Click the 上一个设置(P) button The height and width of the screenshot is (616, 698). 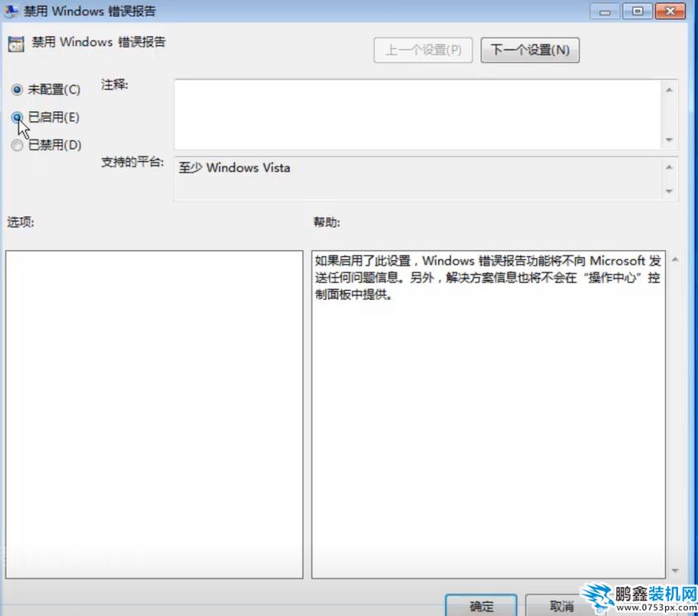tap(423, 50)
